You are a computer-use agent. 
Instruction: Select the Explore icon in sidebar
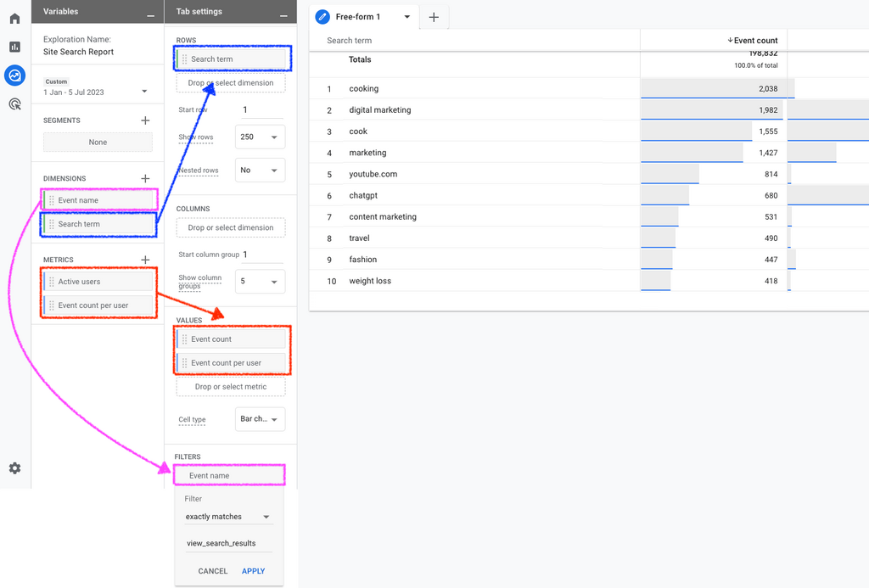click(14, 76)
